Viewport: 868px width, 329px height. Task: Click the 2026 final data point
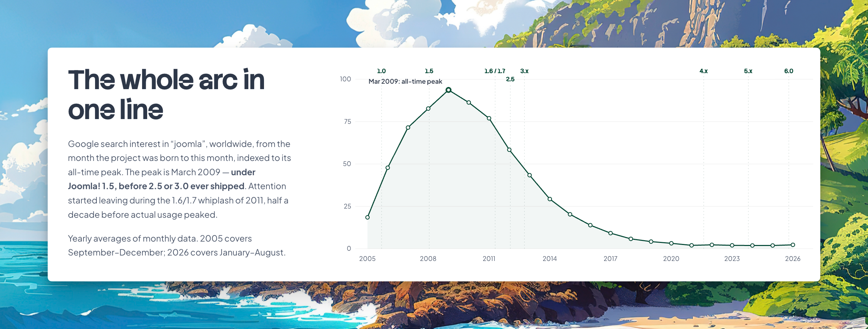(793, 245)
